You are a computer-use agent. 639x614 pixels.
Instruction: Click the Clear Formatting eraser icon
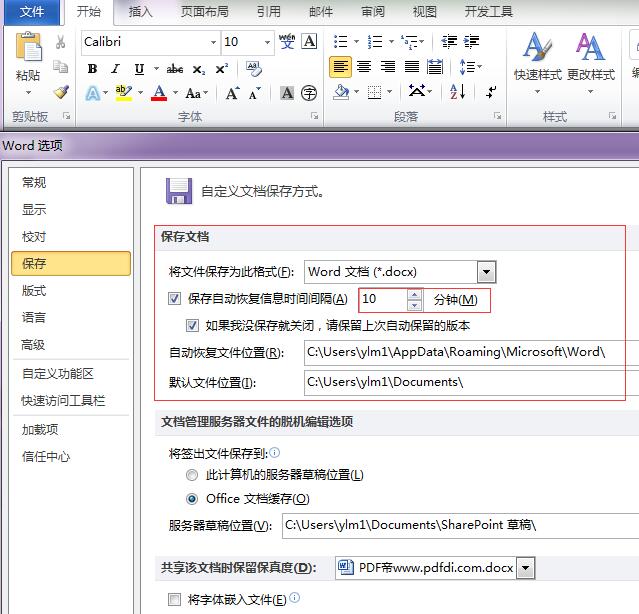tap(254, 68)
